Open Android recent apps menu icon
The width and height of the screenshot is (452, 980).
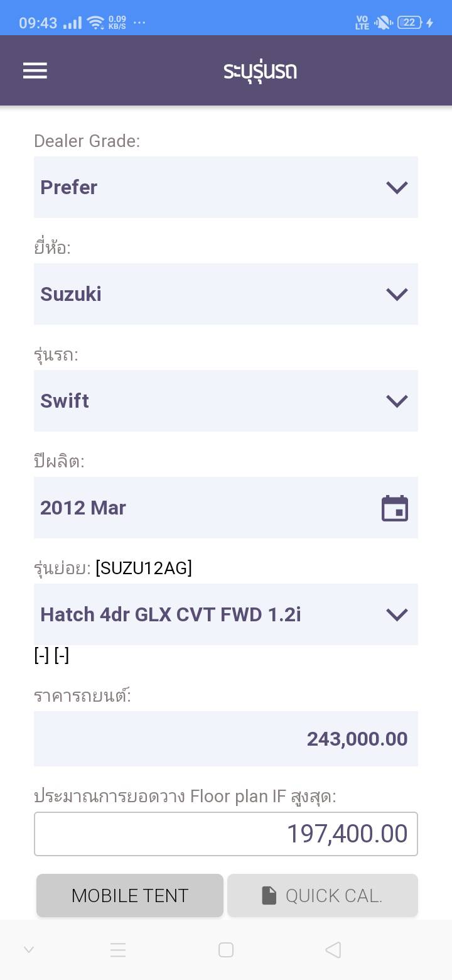118,950
